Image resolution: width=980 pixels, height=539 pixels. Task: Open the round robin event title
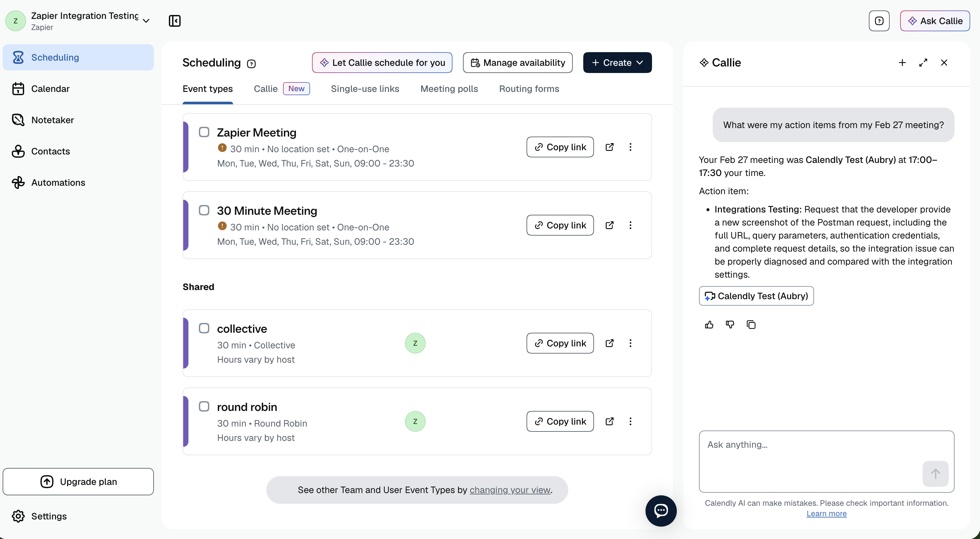[x=247, y=407]
